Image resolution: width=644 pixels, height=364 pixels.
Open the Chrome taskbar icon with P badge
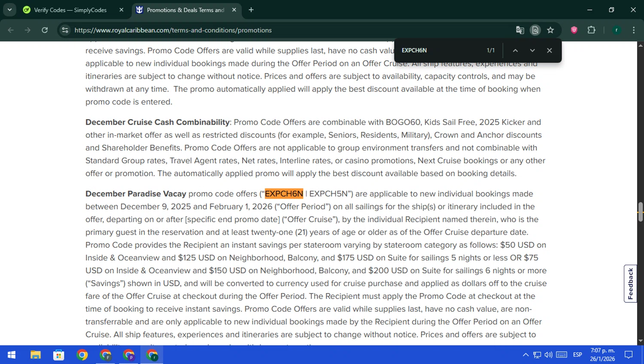[129, 355]
